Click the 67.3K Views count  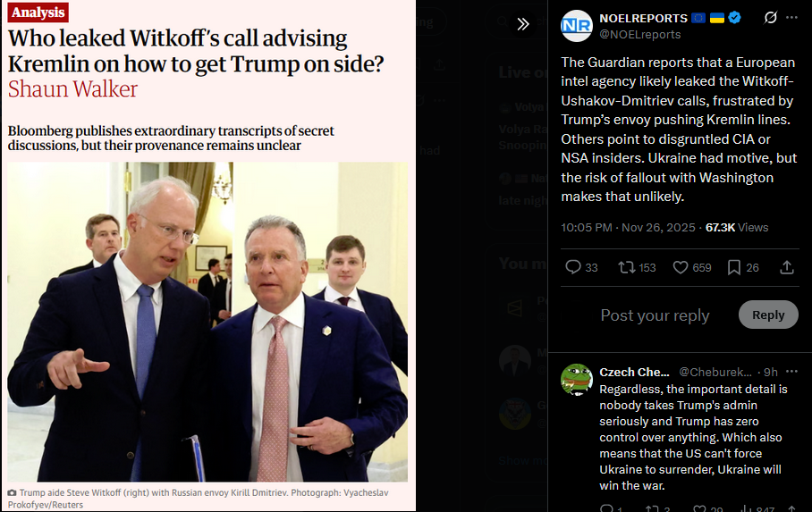[x=737, y=228]
